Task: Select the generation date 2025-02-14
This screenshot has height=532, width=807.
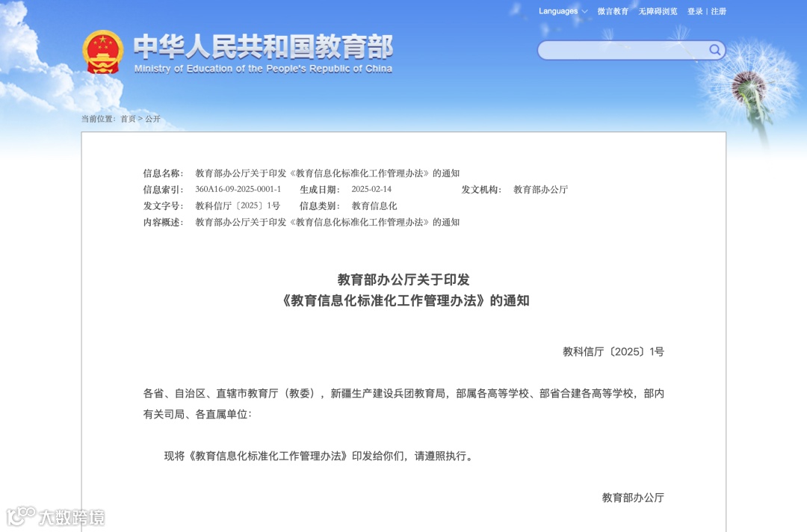Action: tap(371, 189)
